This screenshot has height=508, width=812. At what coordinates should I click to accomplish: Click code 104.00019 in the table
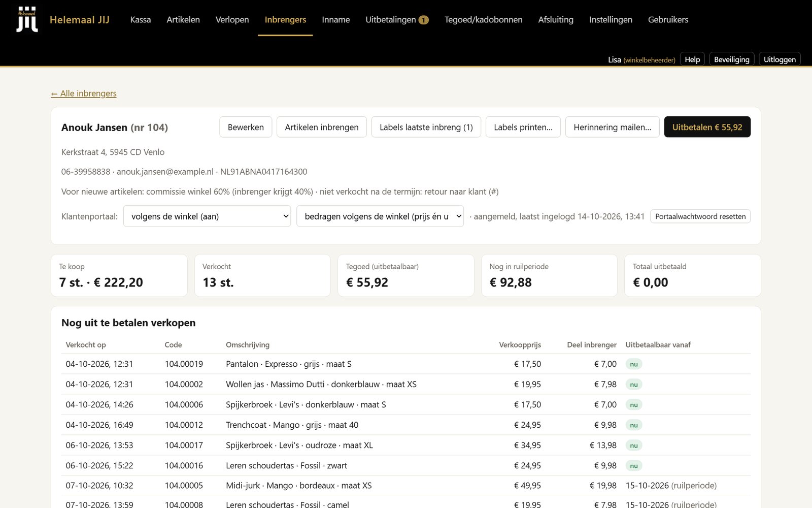[x=184, y=364]
